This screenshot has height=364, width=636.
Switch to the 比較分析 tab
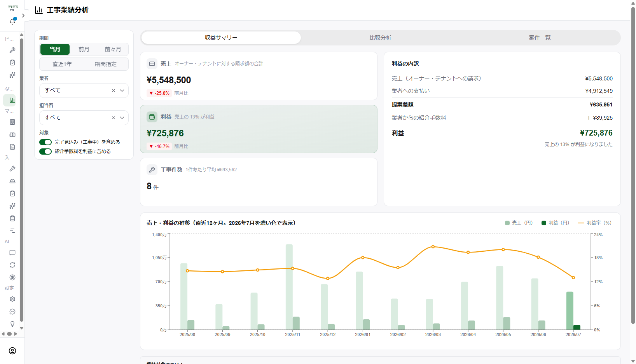coord(380,38)
